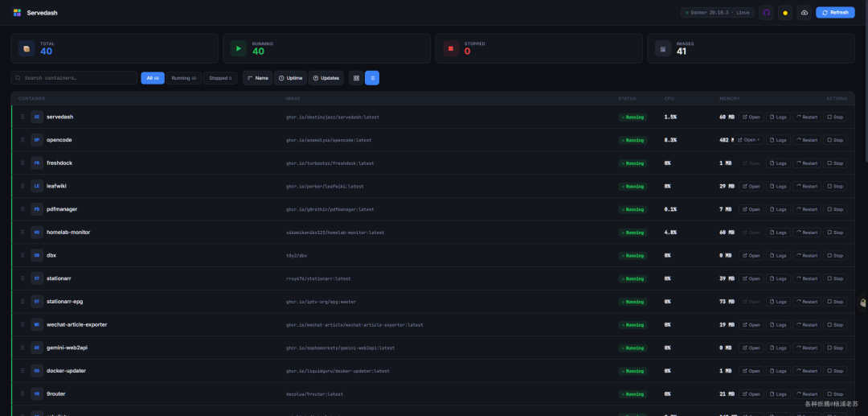This screenshot has height=416, width=868.
Task: Filter by Running containers tab
Action: [184, 78]
